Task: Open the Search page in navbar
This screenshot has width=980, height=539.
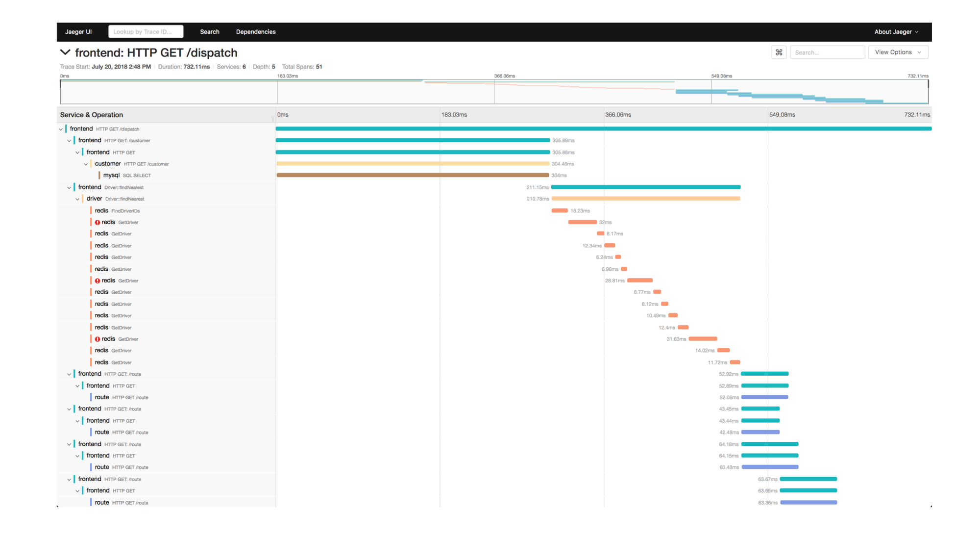Action: pyautogui.click(x=209, y=32)
